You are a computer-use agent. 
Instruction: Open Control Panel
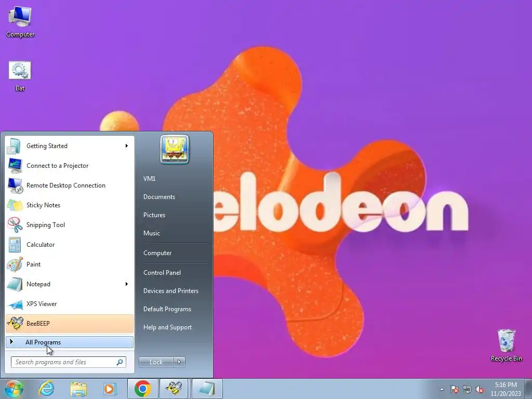tap(162, 273)
